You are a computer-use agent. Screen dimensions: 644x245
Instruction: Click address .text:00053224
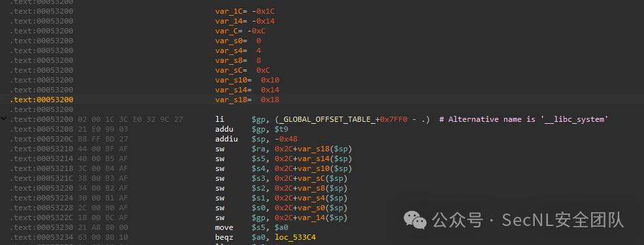[41, 198]
